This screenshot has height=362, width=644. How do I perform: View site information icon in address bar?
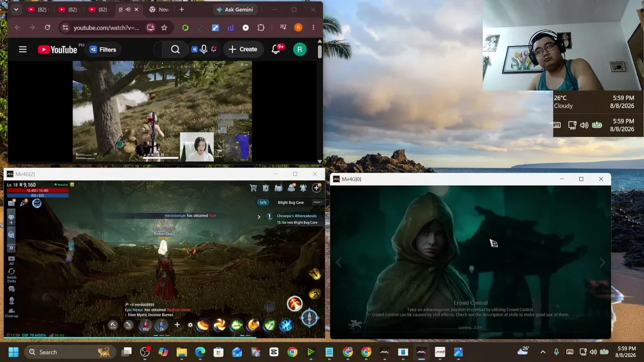64,28
